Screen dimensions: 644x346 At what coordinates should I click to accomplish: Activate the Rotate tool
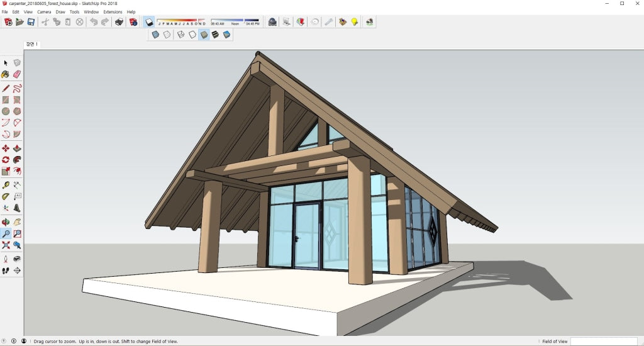(6, 160)
